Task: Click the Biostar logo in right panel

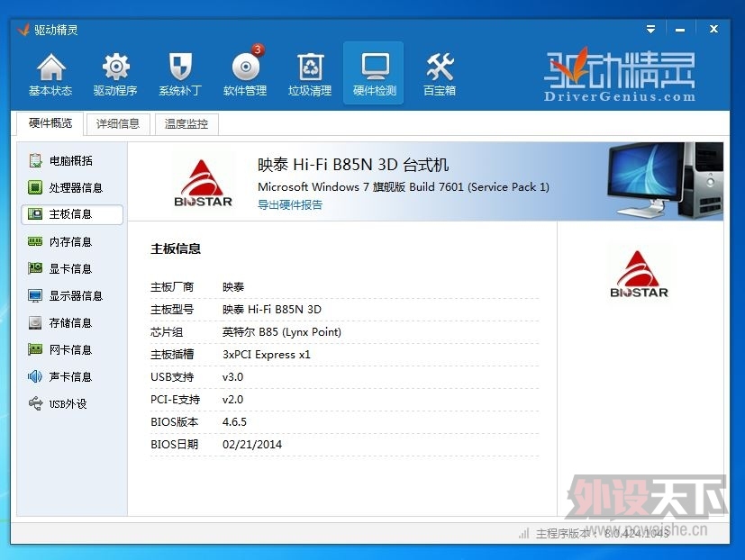Action: (639, 274)
